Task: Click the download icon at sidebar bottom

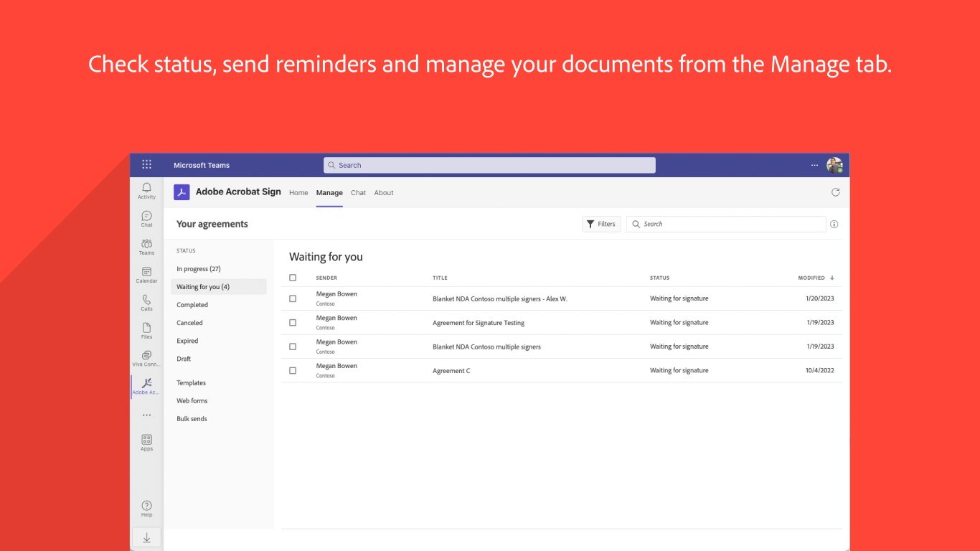Action: click(x=146, y=537)
